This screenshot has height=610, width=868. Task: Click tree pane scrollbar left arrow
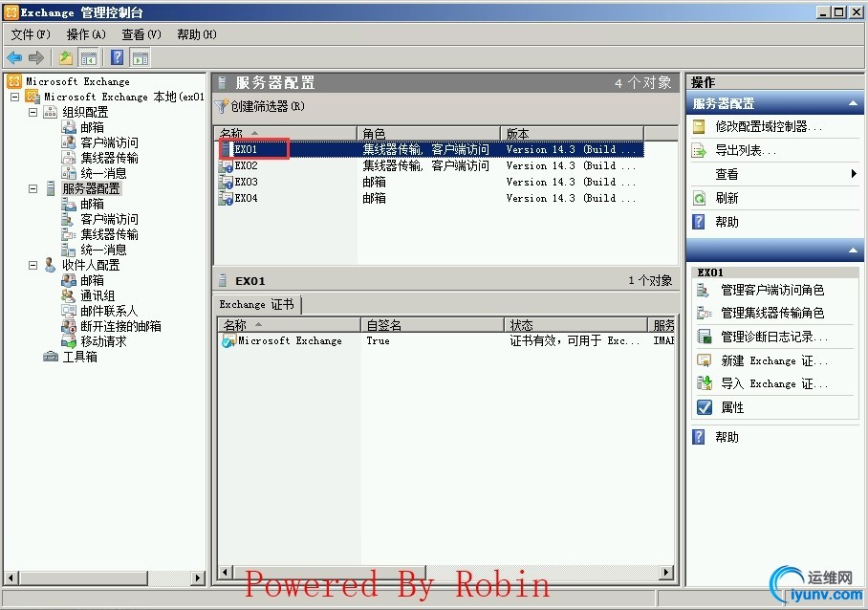(11, 578)
